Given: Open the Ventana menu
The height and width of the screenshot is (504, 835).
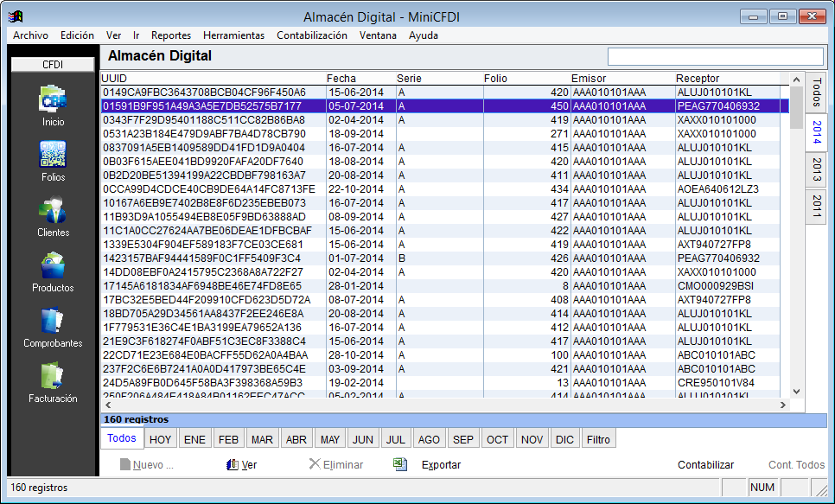Looking at the screenshot, I should coord(378,35).
